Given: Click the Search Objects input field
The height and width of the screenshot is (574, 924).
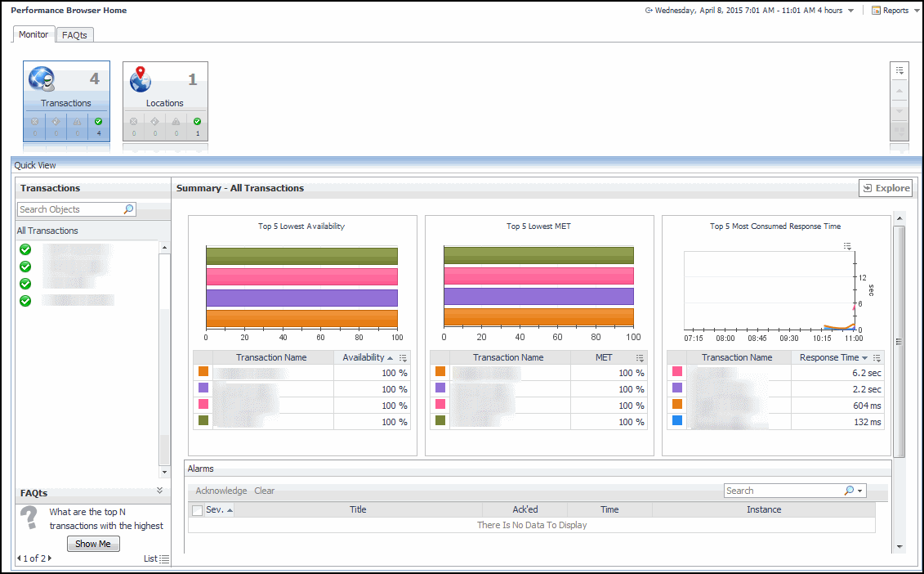Looking at the screenshot, I should tap(69, 209).
